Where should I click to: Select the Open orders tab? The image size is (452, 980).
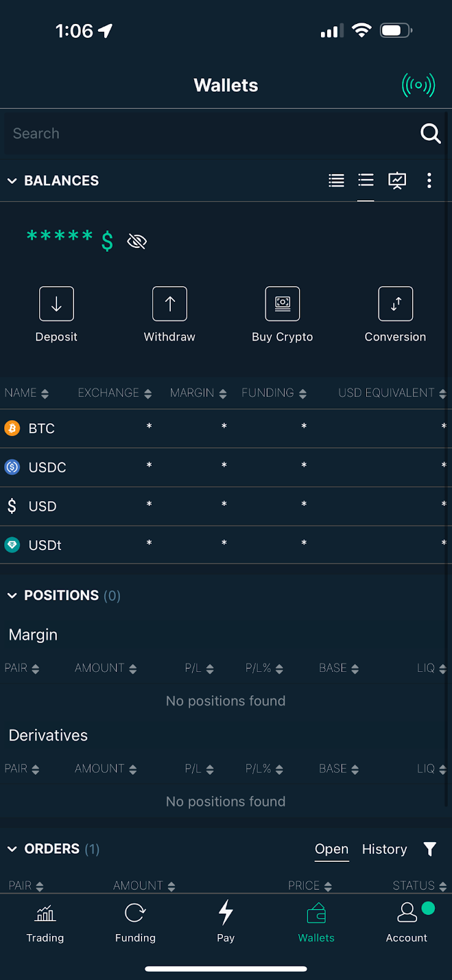pyautogui.click(x=331, y=849)
